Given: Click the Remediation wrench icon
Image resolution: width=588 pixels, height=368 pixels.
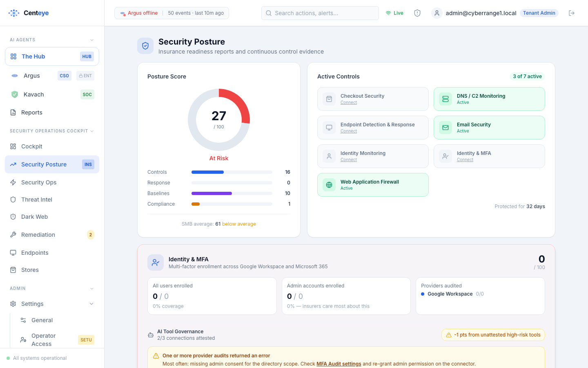Looking at the screenshot, I should 13,235.
